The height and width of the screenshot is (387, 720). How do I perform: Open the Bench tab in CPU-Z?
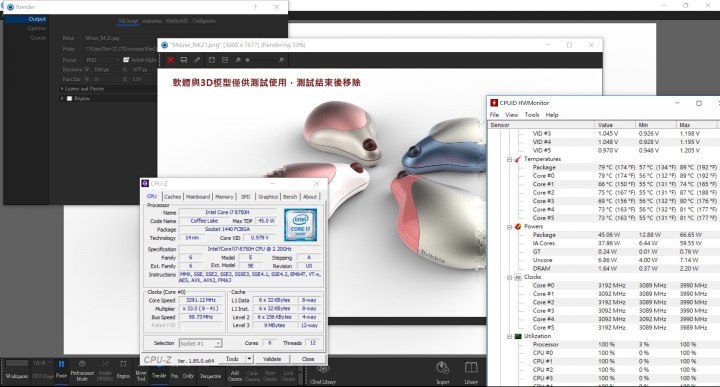(290, 196)
